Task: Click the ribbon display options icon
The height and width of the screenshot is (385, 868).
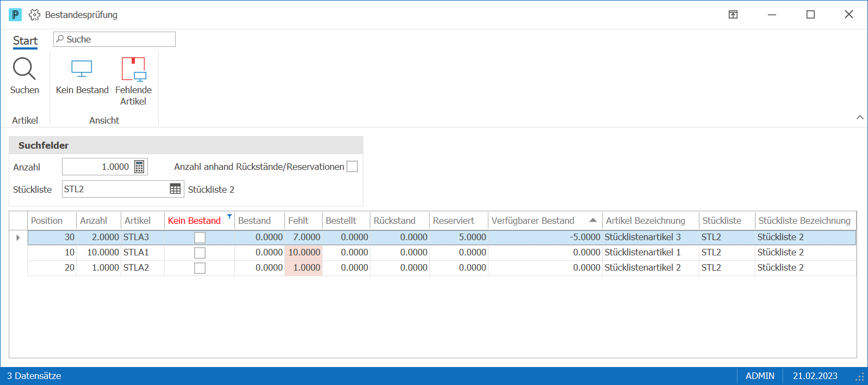Action: tap(733, 15)
